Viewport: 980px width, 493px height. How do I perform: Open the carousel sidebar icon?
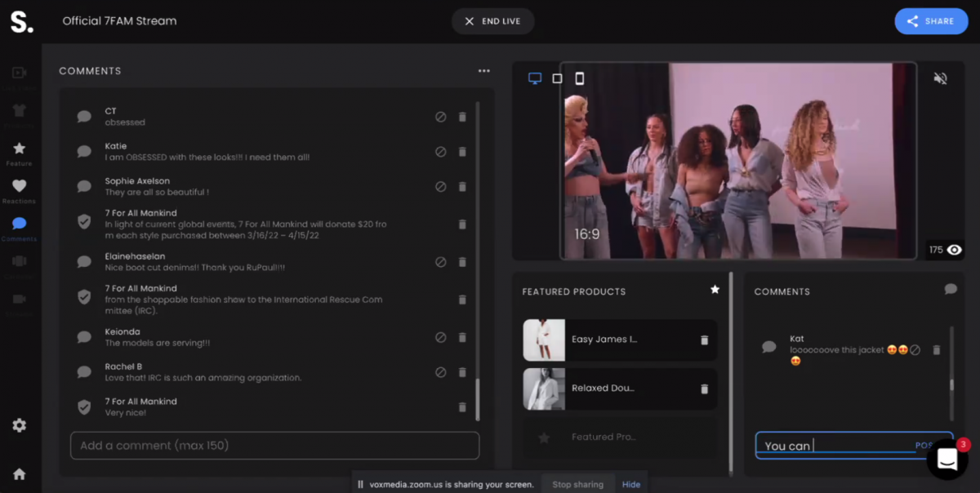[x=19, y=261]
